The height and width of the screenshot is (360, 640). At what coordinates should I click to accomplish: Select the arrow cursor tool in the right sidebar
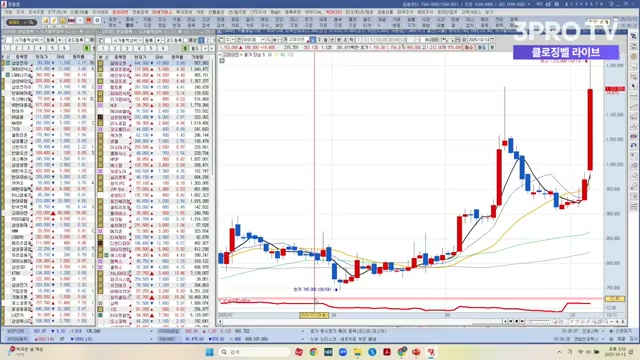(x=633, y=87)
